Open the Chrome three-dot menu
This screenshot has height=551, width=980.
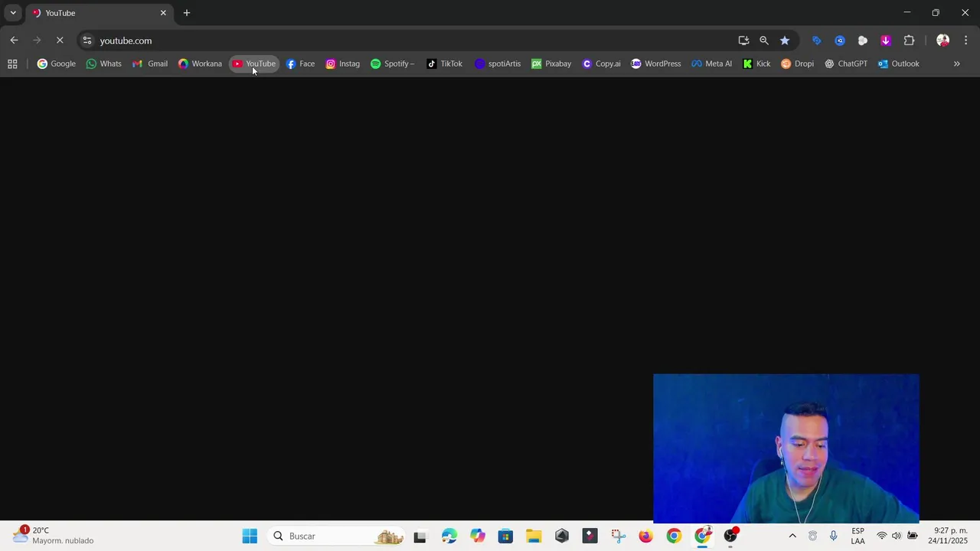965,41
